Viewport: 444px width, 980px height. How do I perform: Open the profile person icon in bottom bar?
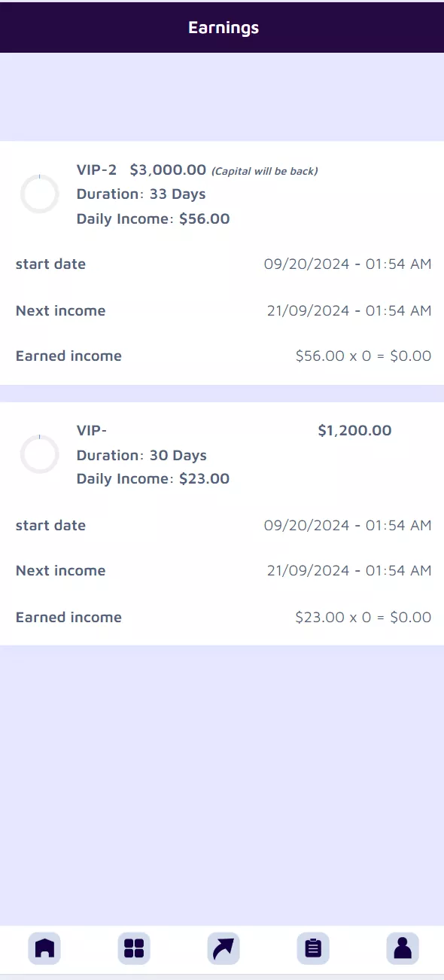pyautogui.click(x=403, y=948)
